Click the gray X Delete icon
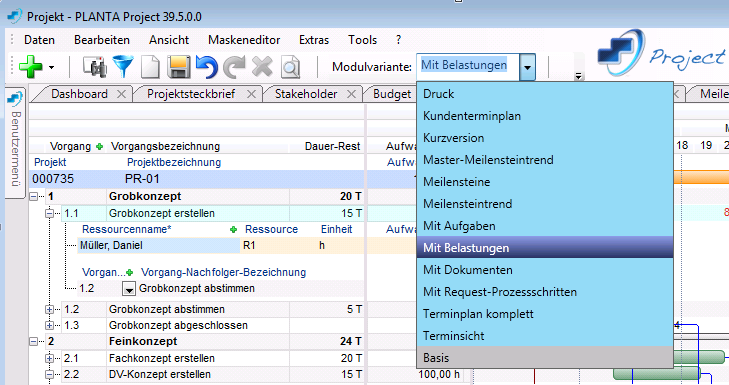Screen dimensions: 729x385 point(262,67)
